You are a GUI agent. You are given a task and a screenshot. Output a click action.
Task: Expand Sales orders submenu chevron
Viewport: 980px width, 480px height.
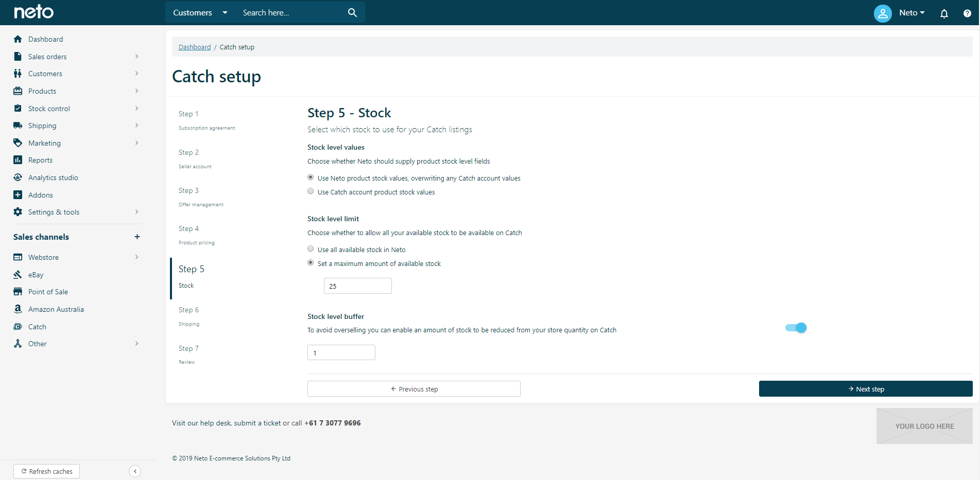pyautogui.click(x=136, y=57)
